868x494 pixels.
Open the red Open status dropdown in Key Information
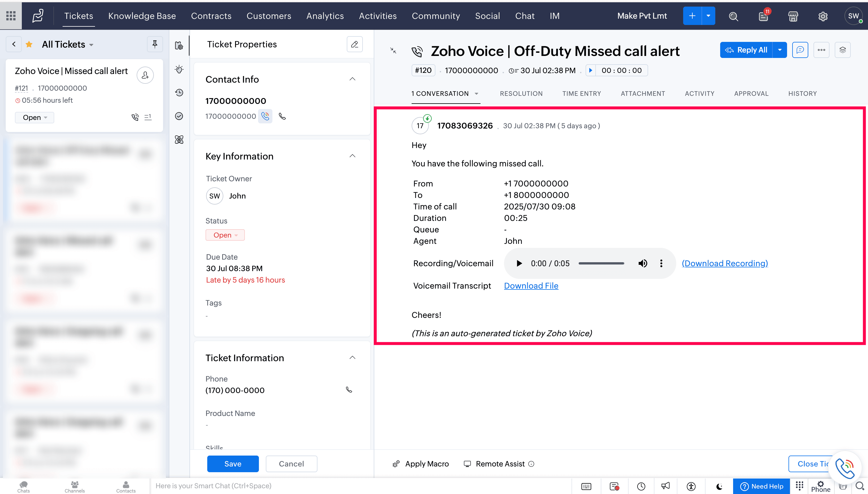225,235
